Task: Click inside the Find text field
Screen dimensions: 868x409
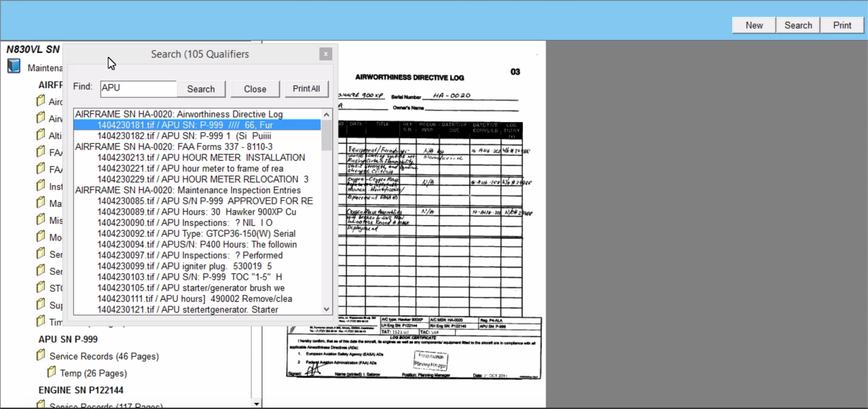Action: click(x=138, y=89)
